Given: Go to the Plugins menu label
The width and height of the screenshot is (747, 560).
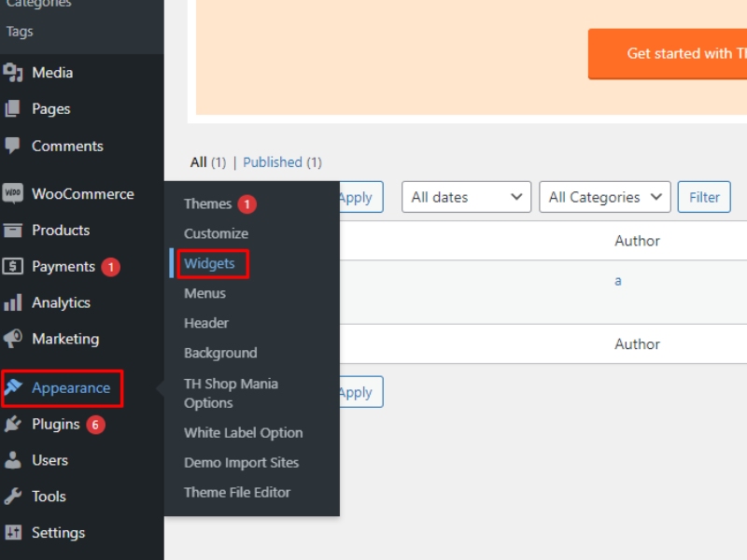Looking at the screenshot, I should pyautogui.click(x=56, y=425).
